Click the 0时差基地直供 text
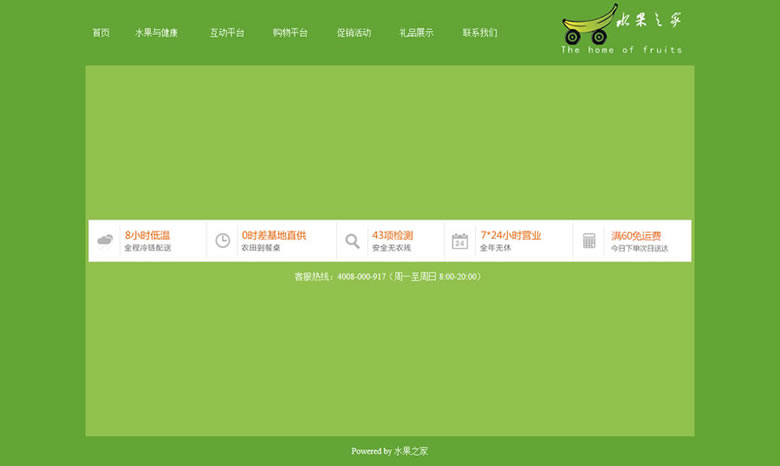The image size is (780, 466). coord(273,235)
